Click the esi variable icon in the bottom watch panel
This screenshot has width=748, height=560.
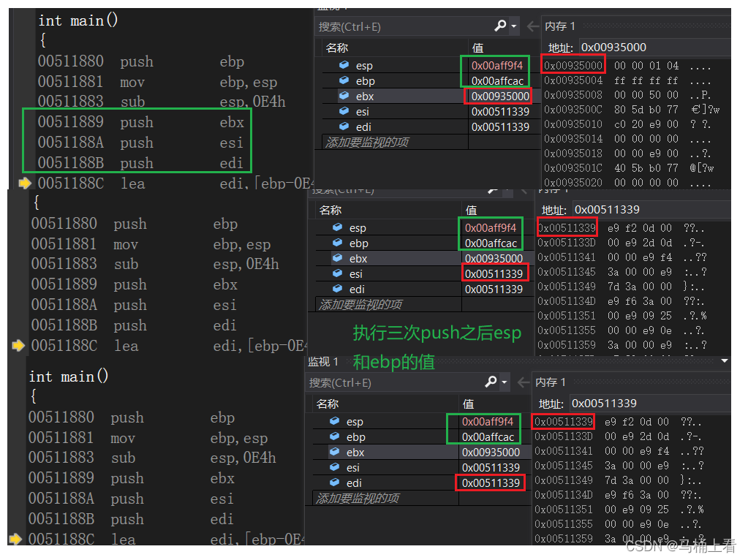[334, 466]
